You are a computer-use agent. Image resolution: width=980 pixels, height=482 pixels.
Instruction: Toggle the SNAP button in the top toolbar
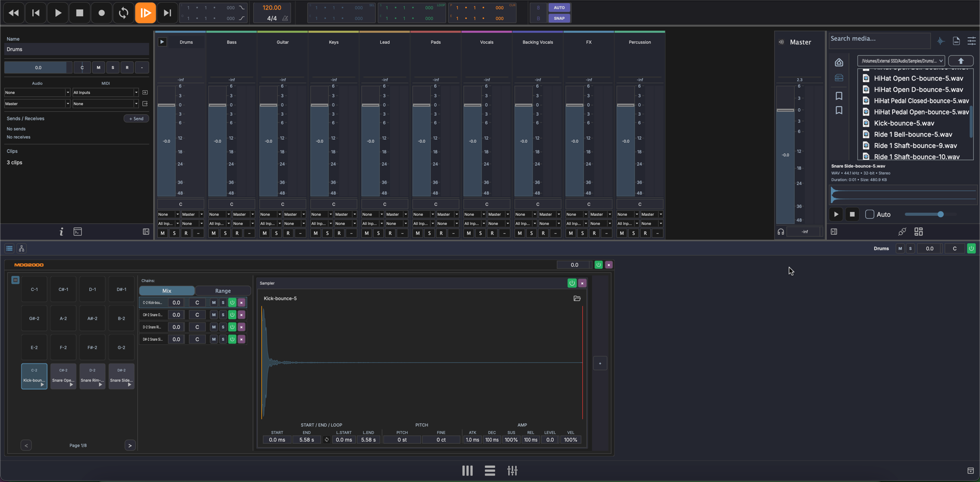pos(559,18)
